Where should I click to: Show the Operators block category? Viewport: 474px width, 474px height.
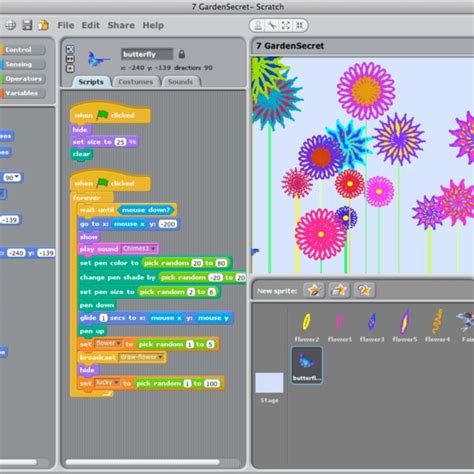pos(22,79)
